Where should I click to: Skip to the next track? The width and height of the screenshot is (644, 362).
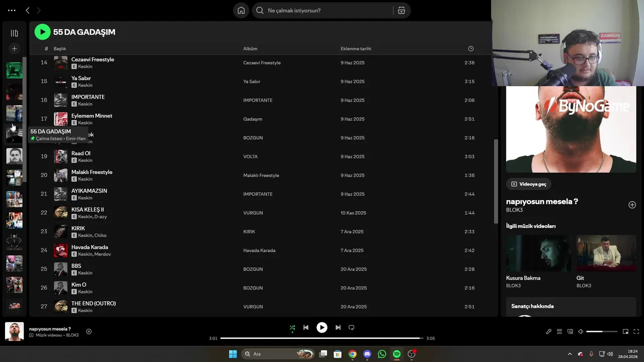pos(338,327)
